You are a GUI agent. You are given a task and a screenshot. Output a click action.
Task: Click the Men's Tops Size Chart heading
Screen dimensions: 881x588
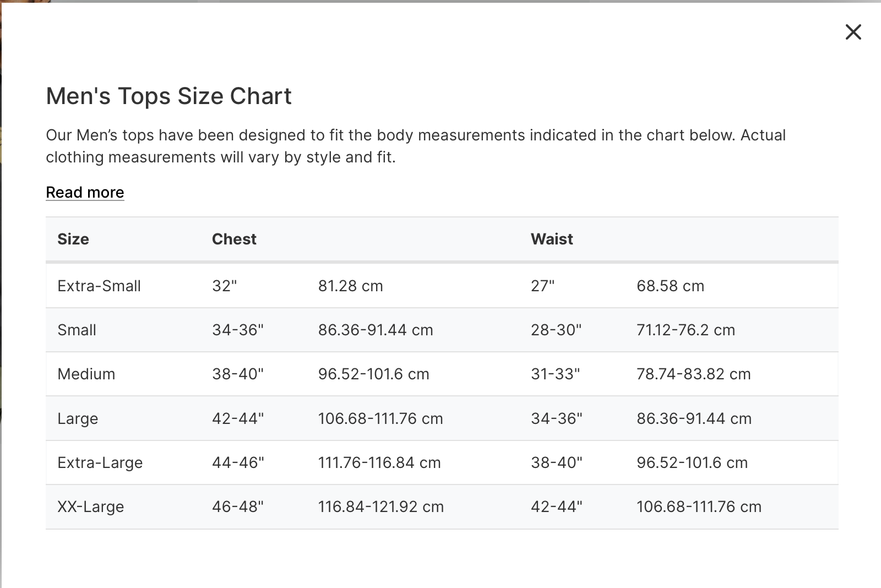coord(168,96)
